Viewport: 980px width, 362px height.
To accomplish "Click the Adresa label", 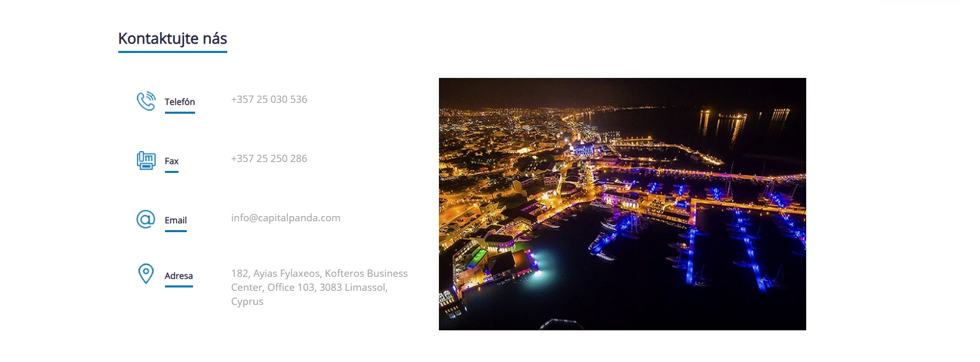I will click(x=178, y=276).
